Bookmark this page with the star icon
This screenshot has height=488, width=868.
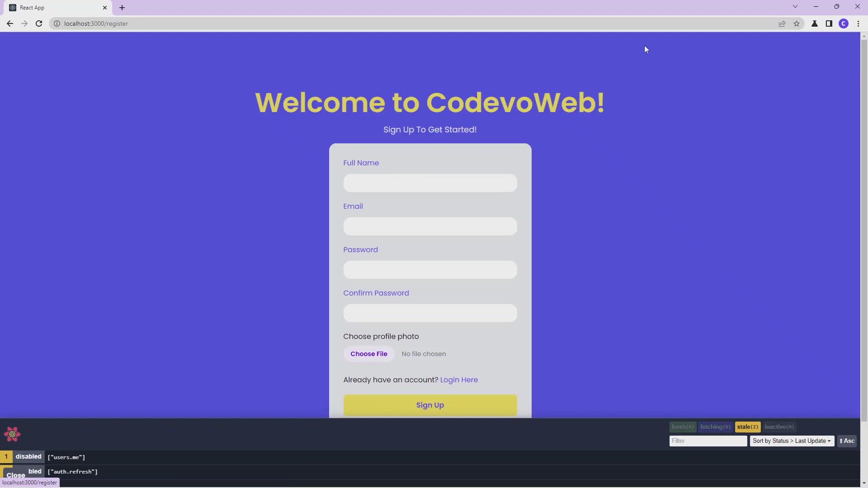point(797,23)
